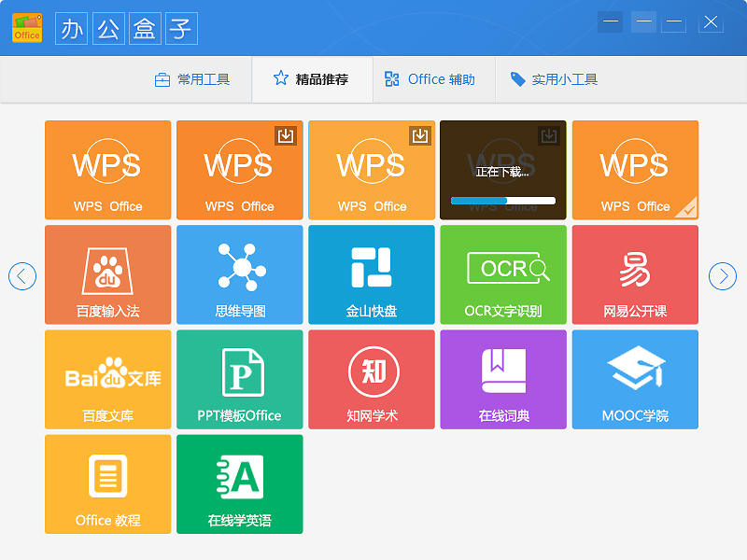Image resolution: width=747 pixels, height=560 pixels.
Task: Go to the next page with right arrow
Action: (x=723, y=275)
